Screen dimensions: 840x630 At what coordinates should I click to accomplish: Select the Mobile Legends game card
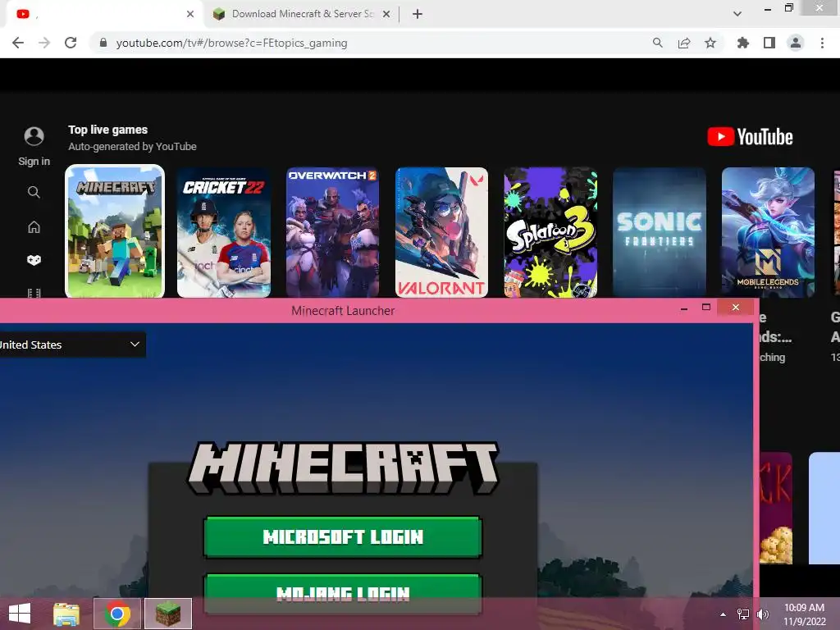[x=768, y=232]
